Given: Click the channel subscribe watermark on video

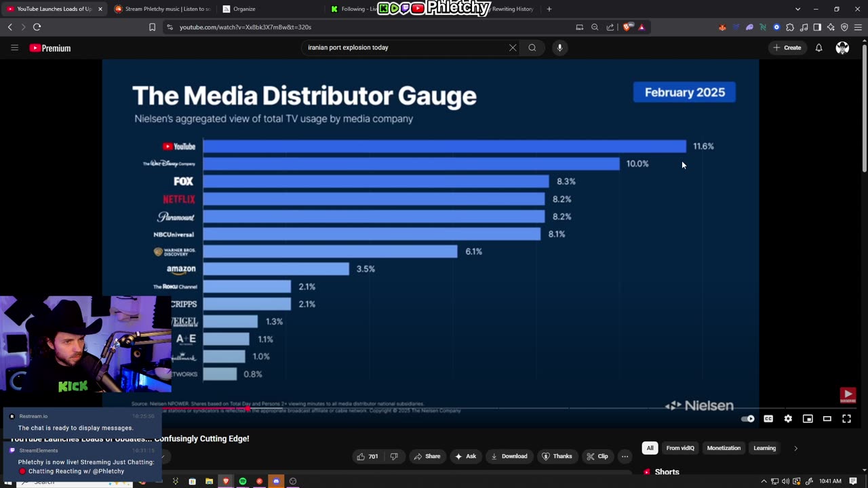Looking at the screenshot, I should pos(848,394).
